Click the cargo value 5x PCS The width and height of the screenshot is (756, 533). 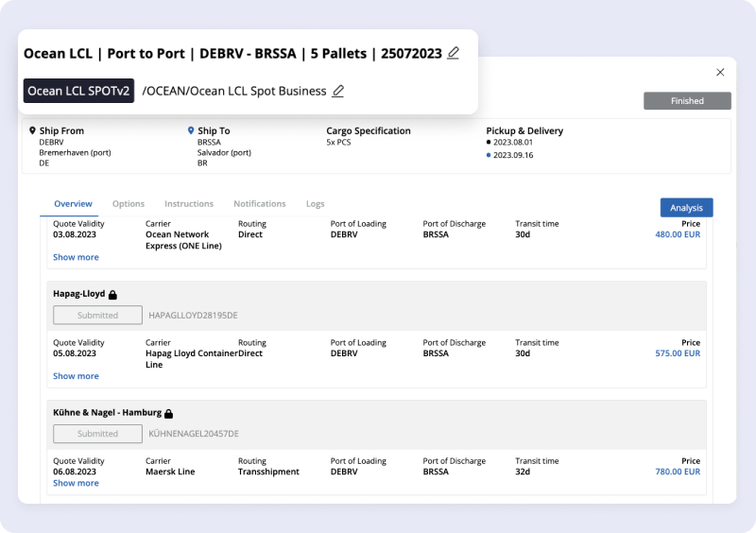click(x=338, y=143)
